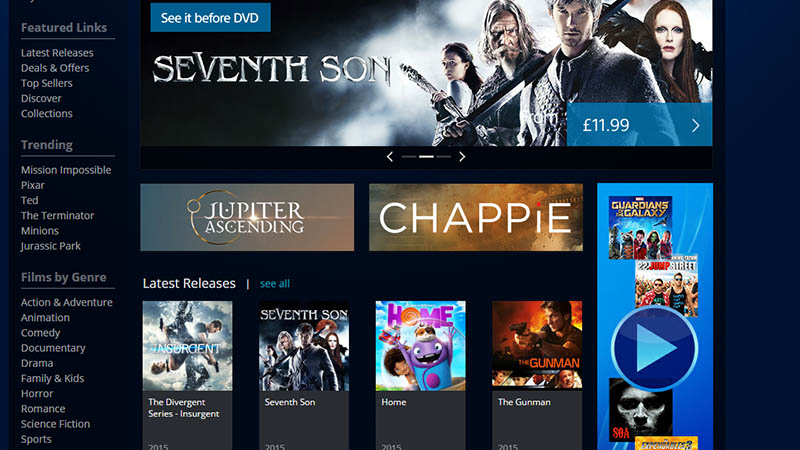Screen dimensions: 800x450
Task: Click the blue play button in side ad
Action: (655, 348)
